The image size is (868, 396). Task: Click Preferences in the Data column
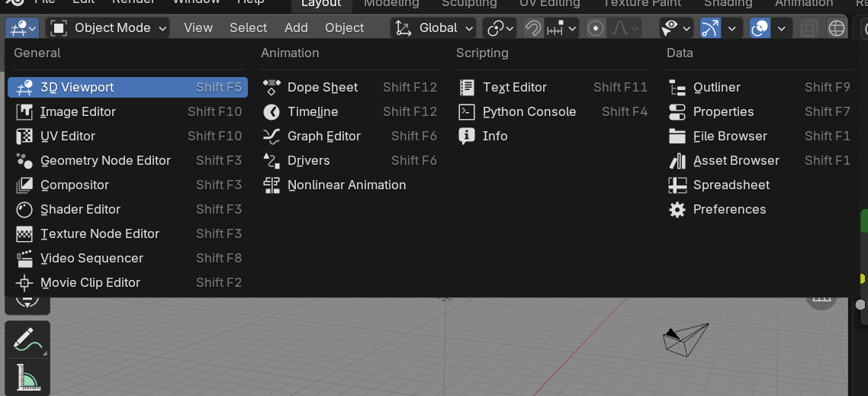(x=728, y=209)
